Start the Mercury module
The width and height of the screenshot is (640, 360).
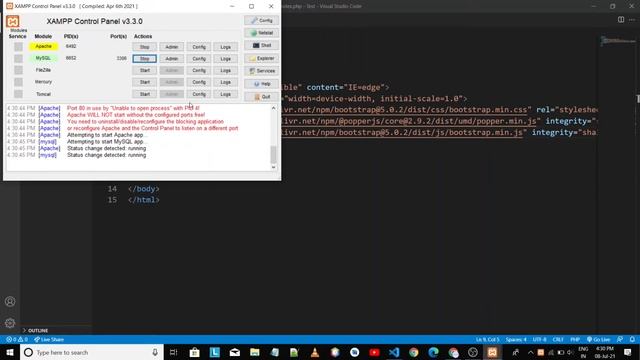coord(144,82)
